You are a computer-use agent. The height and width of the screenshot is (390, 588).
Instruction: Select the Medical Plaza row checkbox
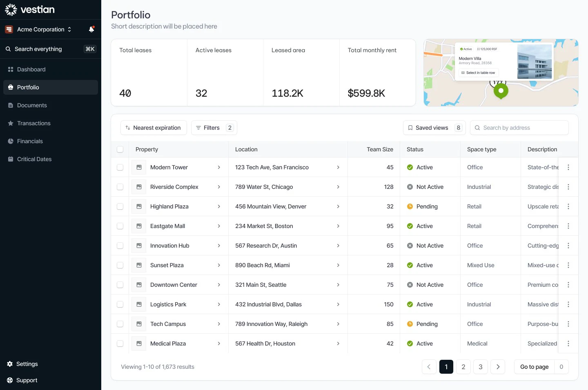tap(120, 343)
